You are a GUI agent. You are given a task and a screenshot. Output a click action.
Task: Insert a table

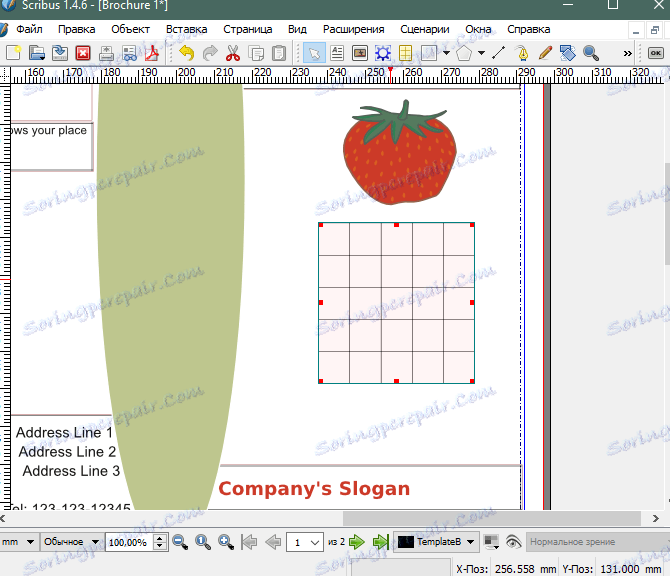(405, 53)
